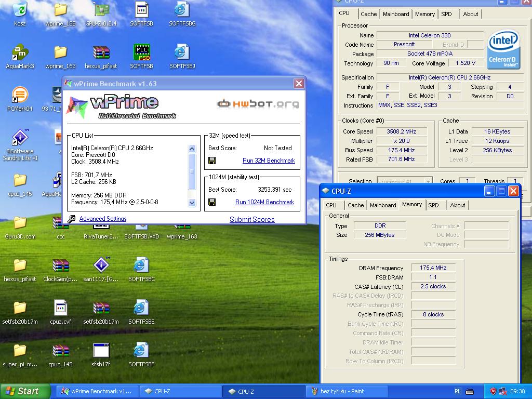Switch to Mainboard tab in front CPU-Z
The image size is (532, 399).
[383, 205]
